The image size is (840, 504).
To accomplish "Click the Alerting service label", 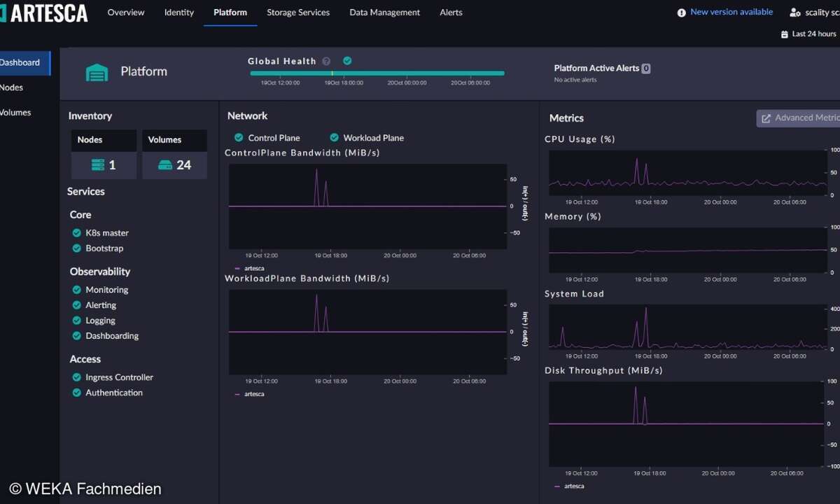I will [101, 305].
